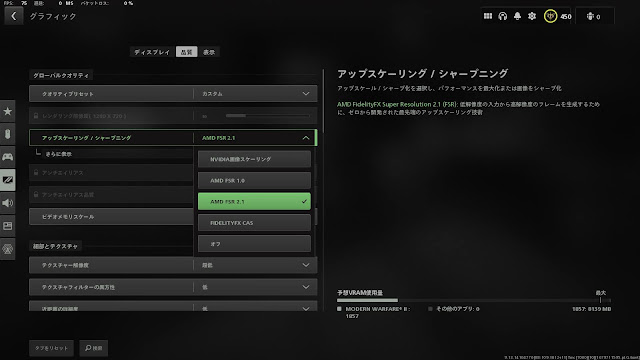Click the settings list scrollbar
This screenshot has width=640, height=360.
[x=323, y=101]
